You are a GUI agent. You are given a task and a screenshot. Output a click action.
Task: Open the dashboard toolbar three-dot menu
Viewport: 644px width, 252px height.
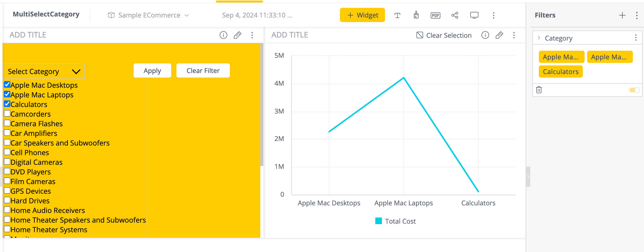click(493, 15)
